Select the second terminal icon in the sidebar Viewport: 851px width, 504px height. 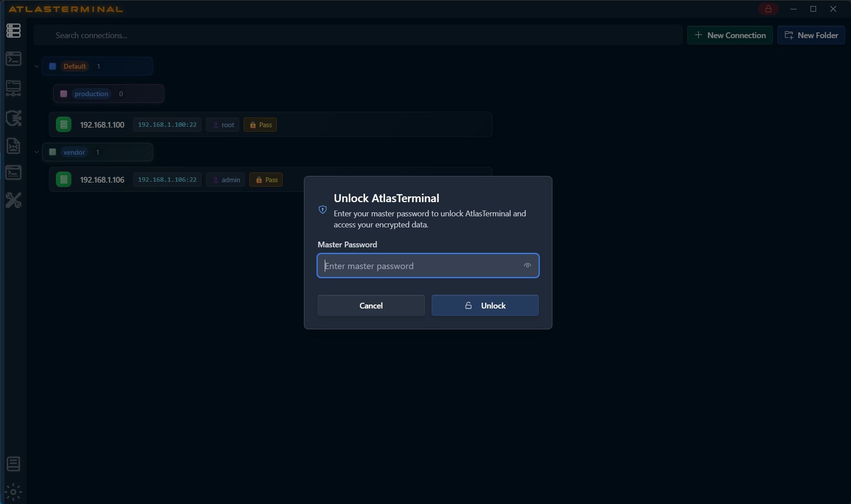pos(14,172)
